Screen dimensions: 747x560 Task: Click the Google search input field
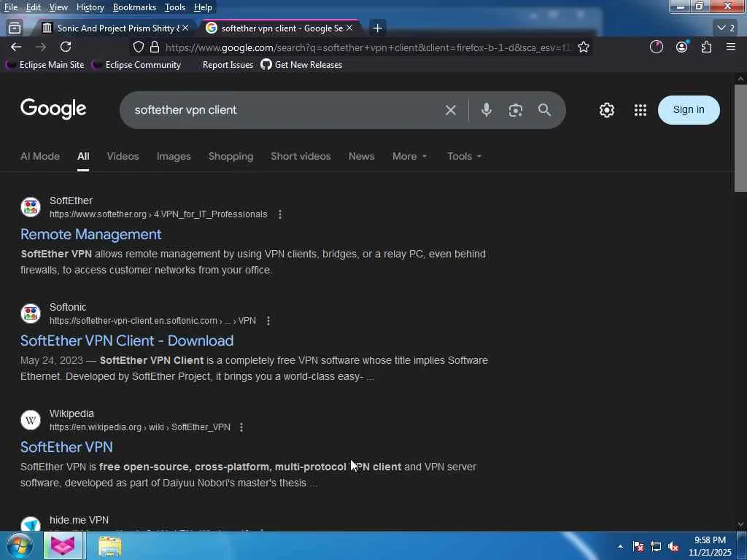[x=286, y=110]
